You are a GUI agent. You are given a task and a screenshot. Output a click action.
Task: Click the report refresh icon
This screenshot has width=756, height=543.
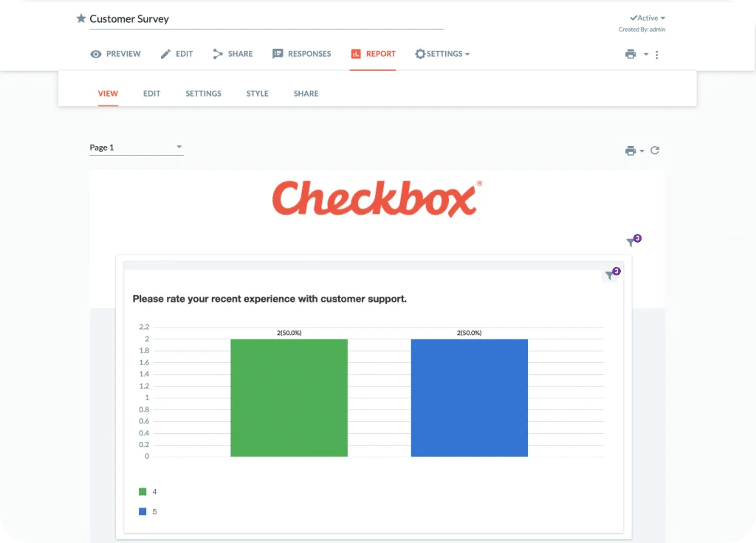tap(655, 150)
